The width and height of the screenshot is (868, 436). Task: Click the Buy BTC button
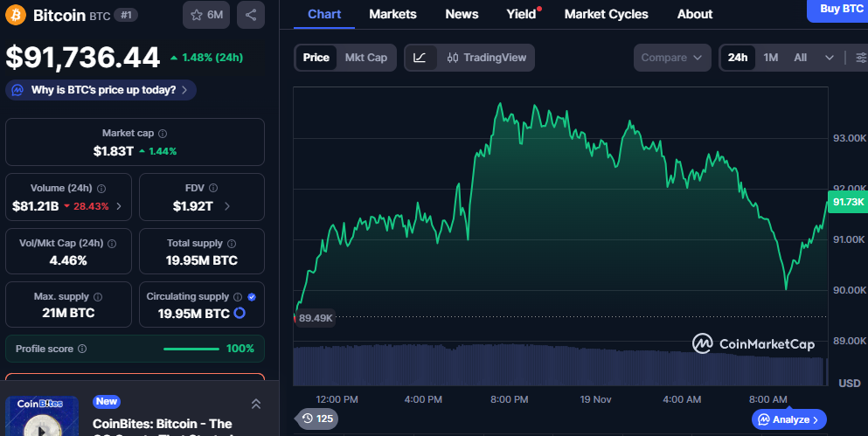pyautogui.click(x=840, y=9)
